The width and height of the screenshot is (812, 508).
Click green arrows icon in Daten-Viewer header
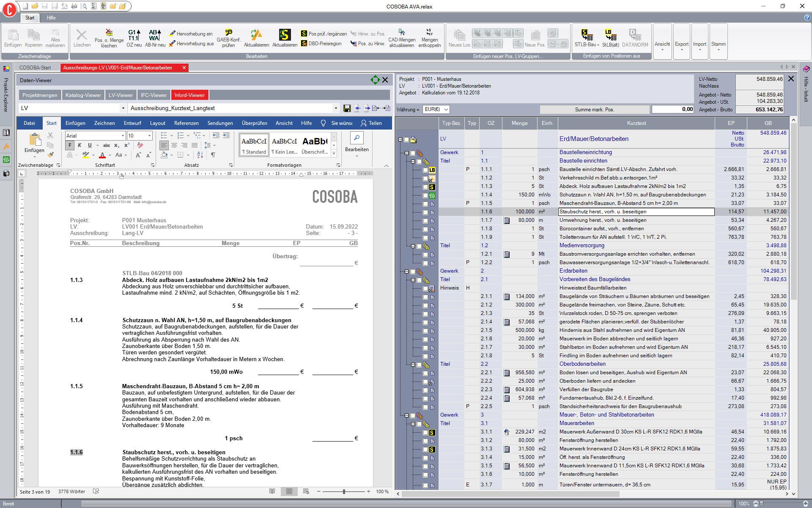click(375, 80)
